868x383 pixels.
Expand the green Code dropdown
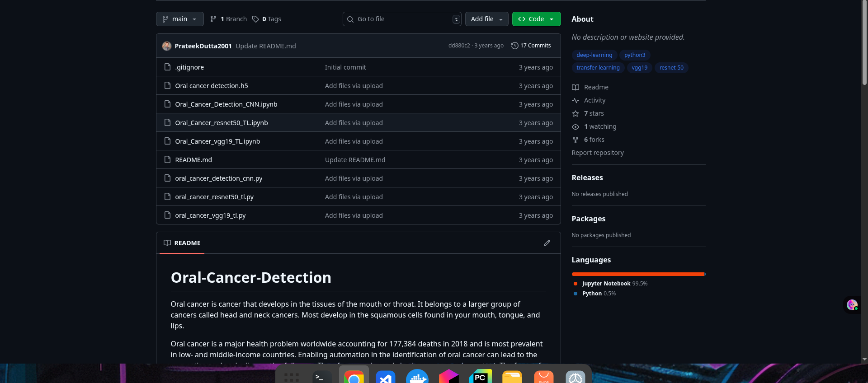[x=536, y=19]
